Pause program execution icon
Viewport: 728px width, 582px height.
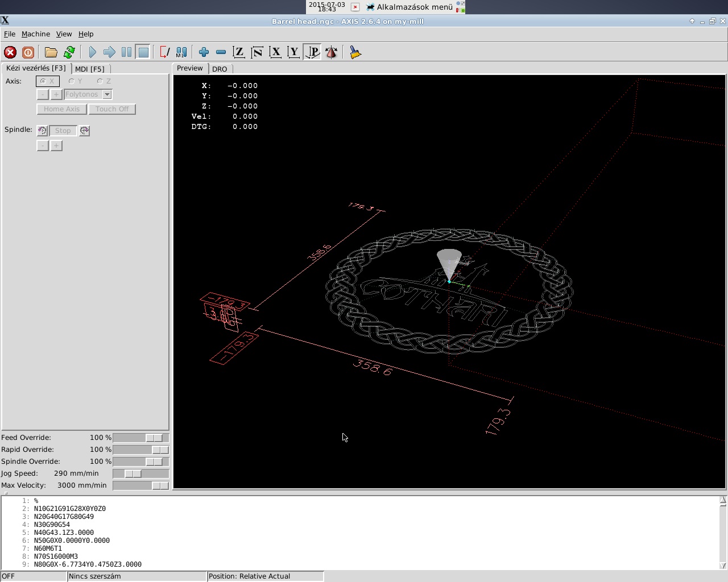tap(126, 52)
